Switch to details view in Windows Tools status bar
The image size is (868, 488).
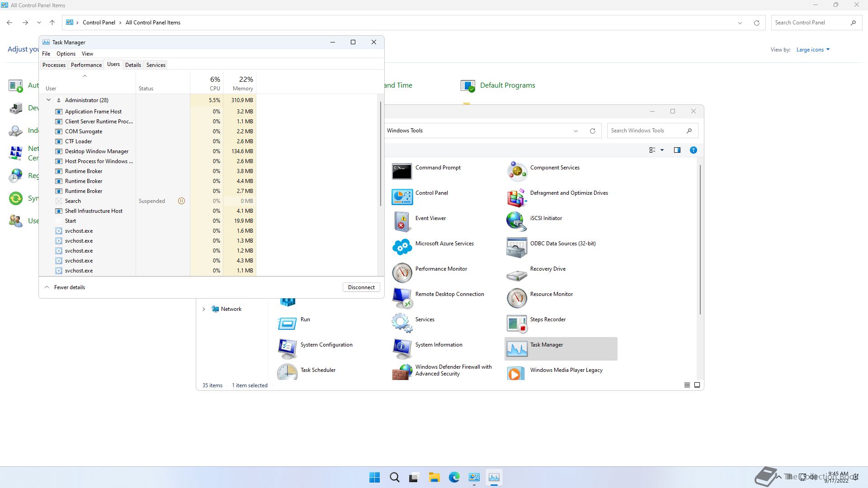tap(687, 385)
